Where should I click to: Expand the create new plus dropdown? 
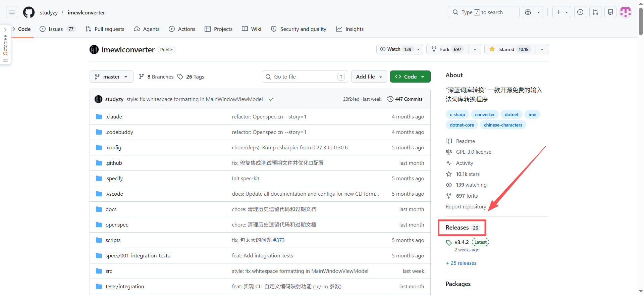[562, 12]
